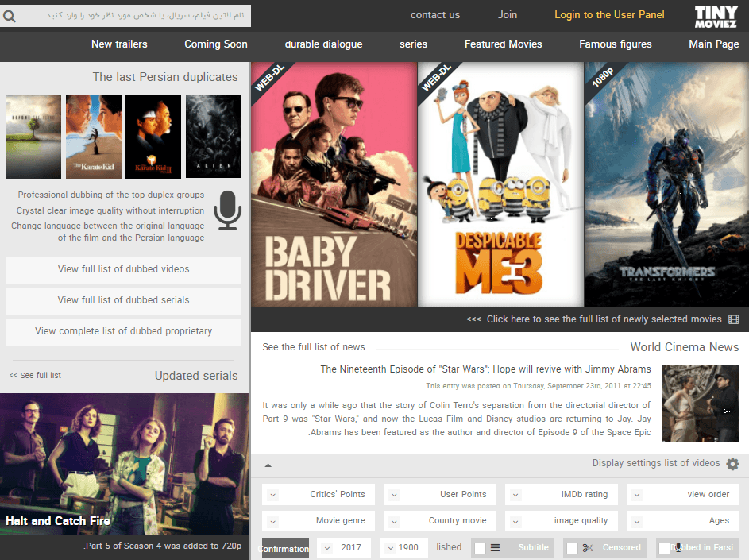This screenshot has height=560, width=749.
Task: Open the Star Wars Nineteenth Episode headline
Action: [485, 369]
